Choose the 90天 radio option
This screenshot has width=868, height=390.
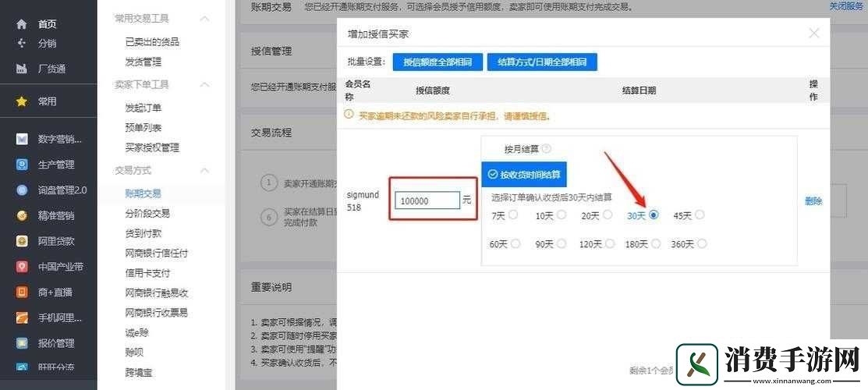pyautogui.click(x=562, y=244)
